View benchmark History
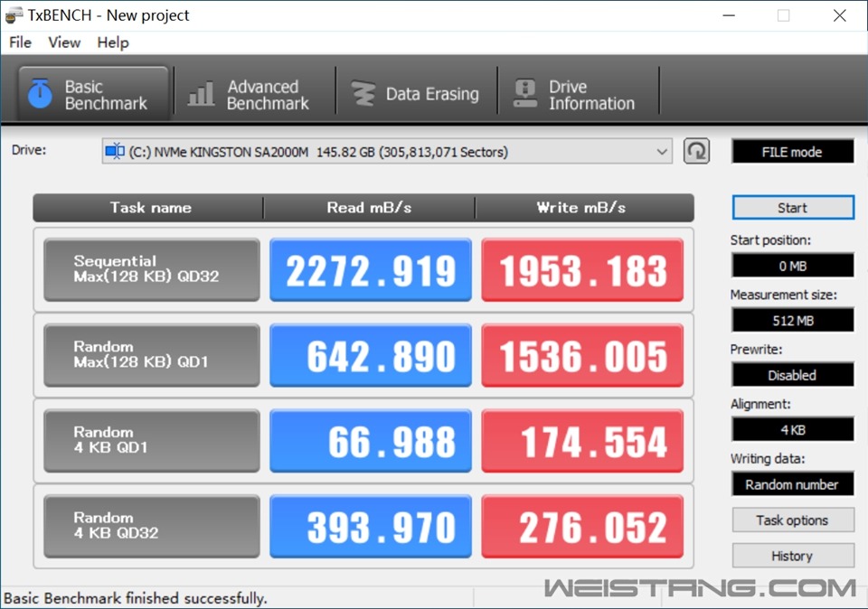The image size is (868, 609). click(792, 556)
